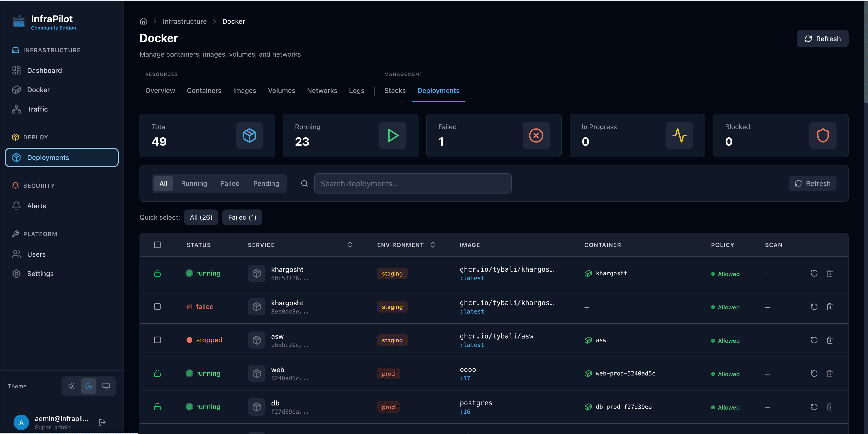Tick the checkbox for the stopped asw row
Viewport: 868px width, 434px height.
tap(157, 340)
